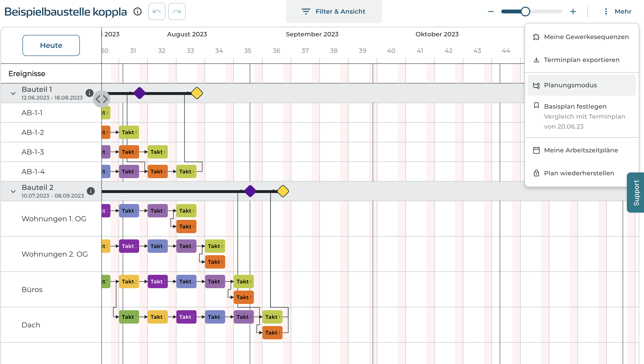
Task: Open Meine Arbeitszeitpläne entry
Action: pos(582,150)
